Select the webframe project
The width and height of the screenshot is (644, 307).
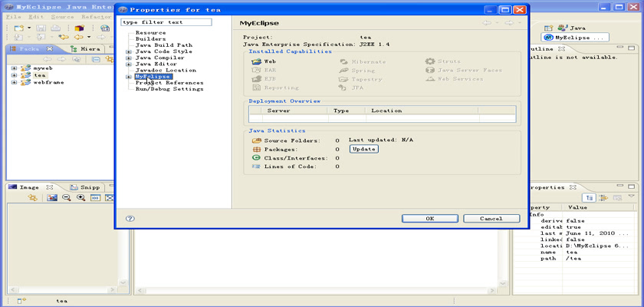click(x=48, y=82)
